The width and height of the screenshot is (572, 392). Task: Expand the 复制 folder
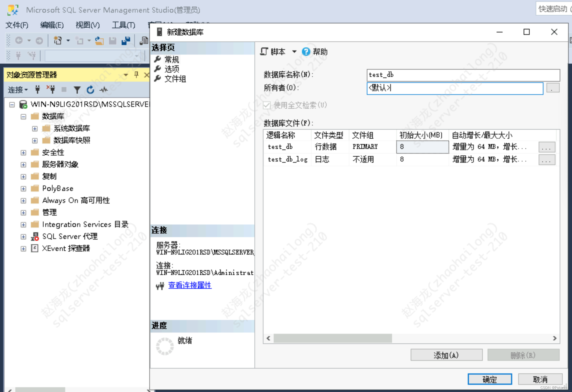[23, 176]
